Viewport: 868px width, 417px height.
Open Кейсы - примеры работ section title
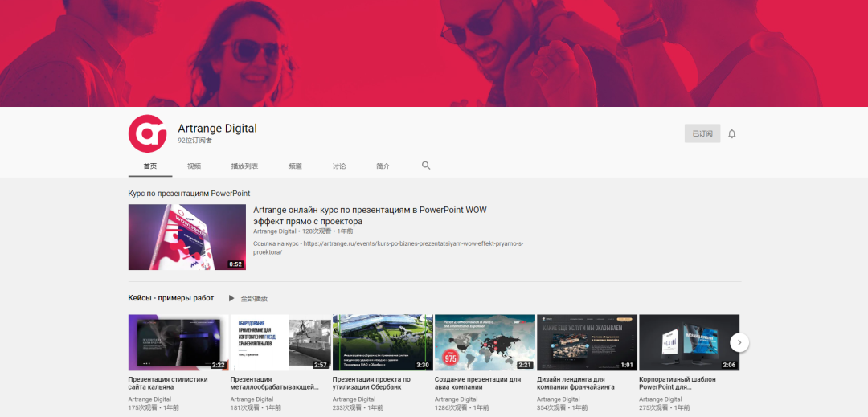(171, 298)
